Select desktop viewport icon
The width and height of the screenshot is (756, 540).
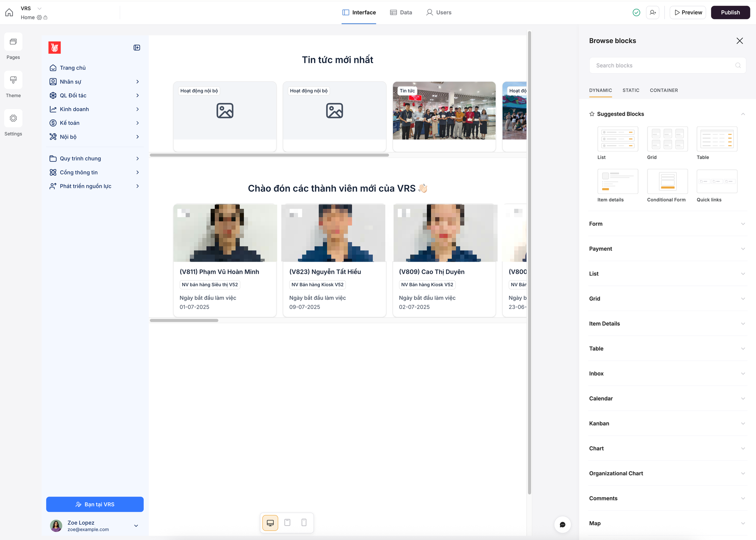(270, 523)
